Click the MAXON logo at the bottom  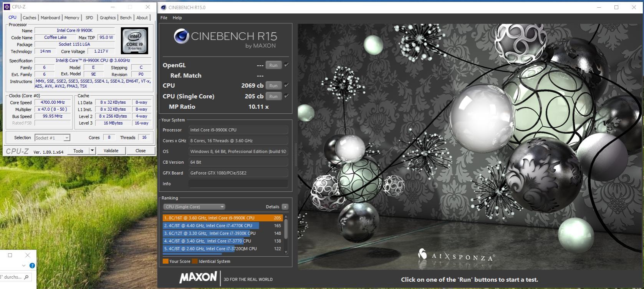(198, 277)
